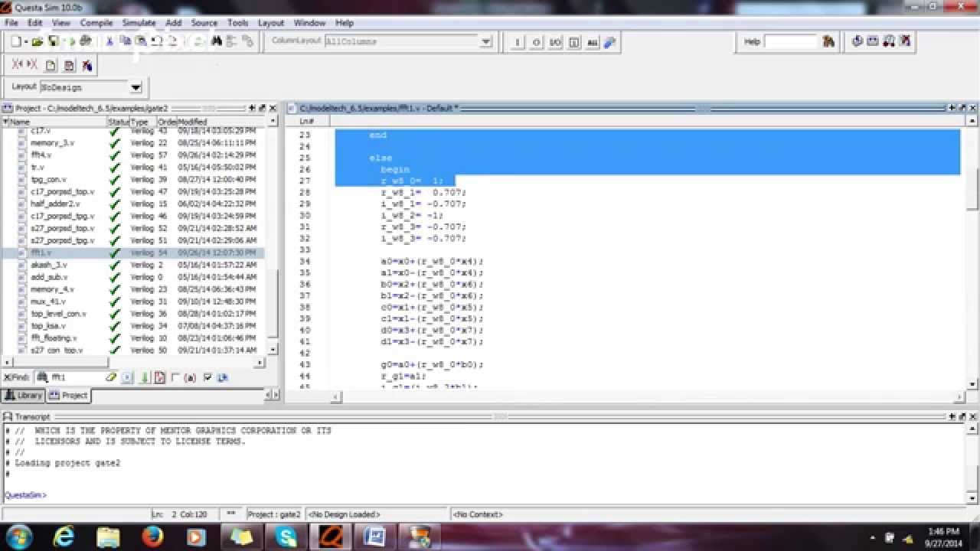Open the Simulate menu
Screen dimensions: 980x551
point(139,23)
